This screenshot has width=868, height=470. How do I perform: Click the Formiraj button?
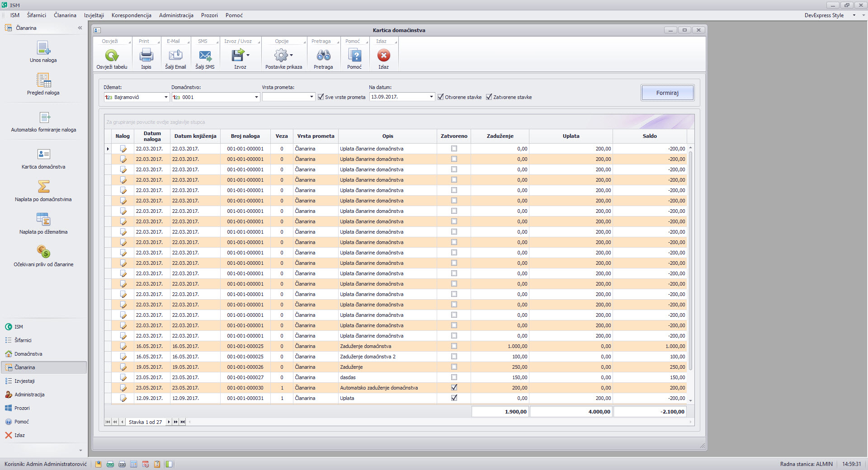click(667, 93)
